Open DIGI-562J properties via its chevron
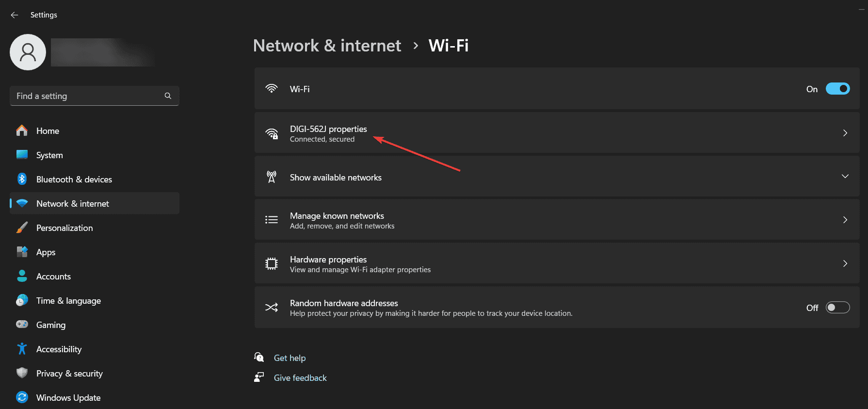 tap(845, 132)
